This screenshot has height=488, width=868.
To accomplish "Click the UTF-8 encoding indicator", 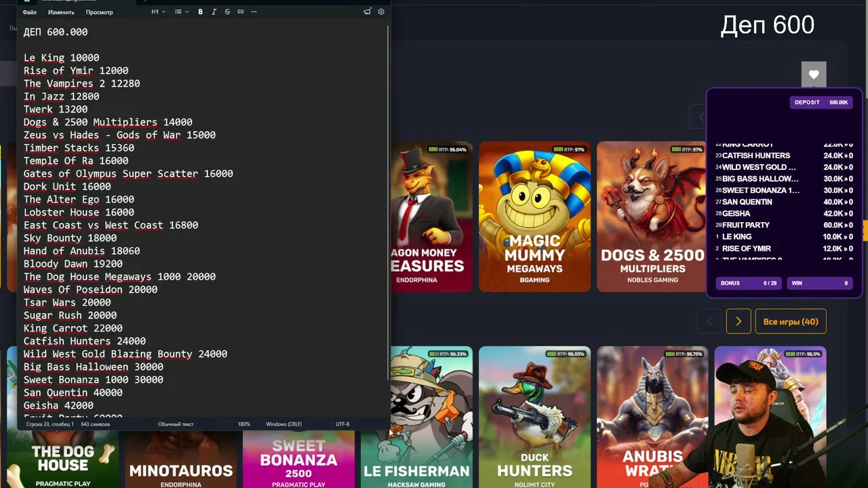I will click(x=342, y=424).
